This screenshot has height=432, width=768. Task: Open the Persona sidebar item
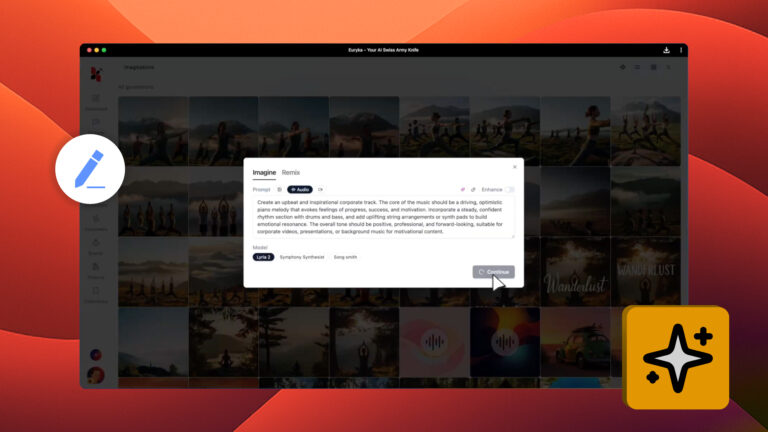tap(96, 270)
